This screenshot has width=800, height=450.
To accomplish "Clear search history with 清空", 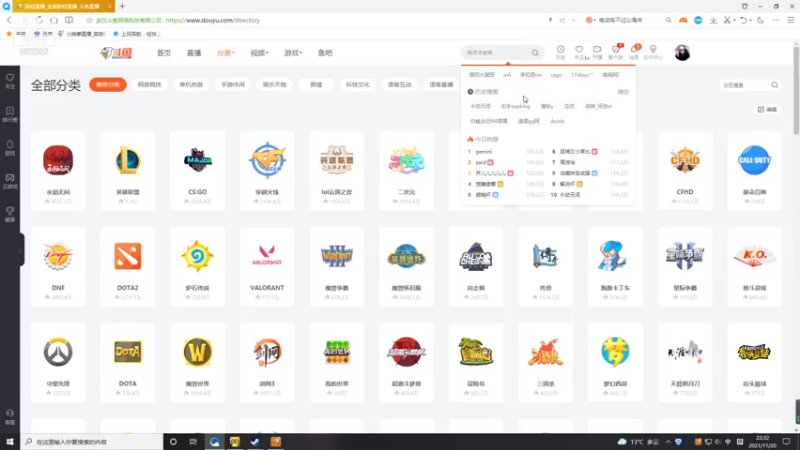I will (x=623, y=92).
